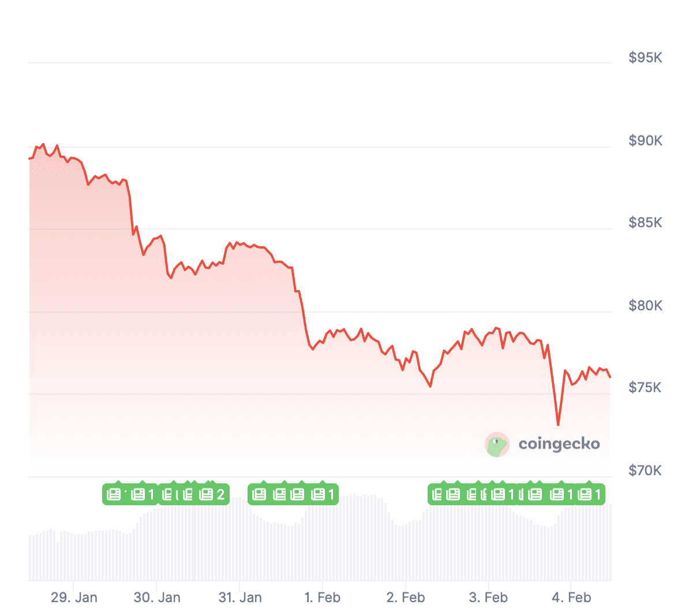Click the 2. Feb date label
Viewport: 674px width, 616px height.
[x=406, y=598]
